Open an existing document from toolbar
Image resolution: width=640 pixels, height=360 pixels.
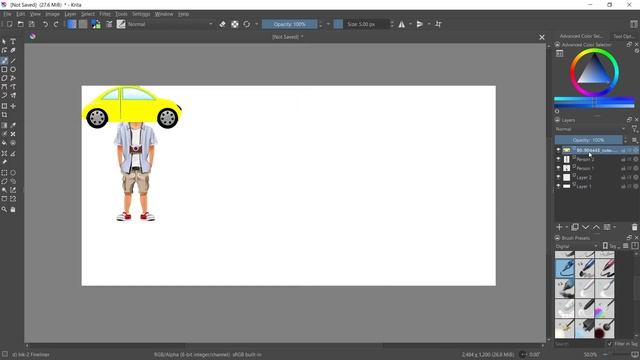pos(20,24)
